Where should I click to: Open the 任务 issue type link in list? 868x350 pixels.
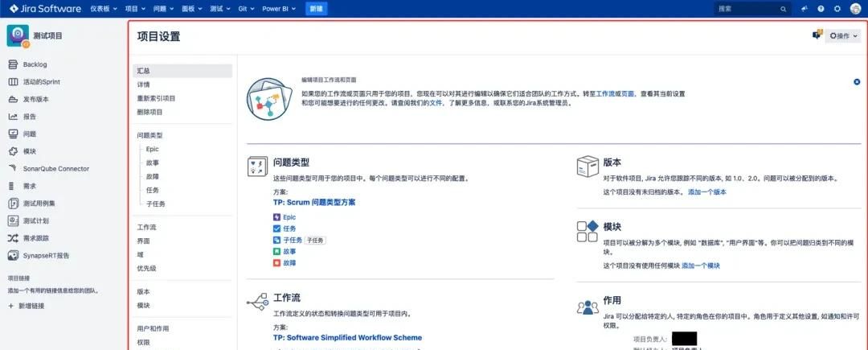289,229
